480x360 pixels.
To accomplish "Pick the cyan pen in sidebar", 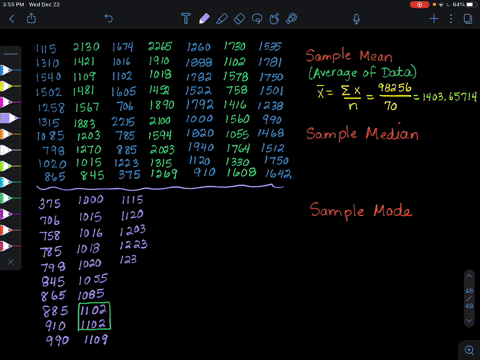I will pos(10,182).
